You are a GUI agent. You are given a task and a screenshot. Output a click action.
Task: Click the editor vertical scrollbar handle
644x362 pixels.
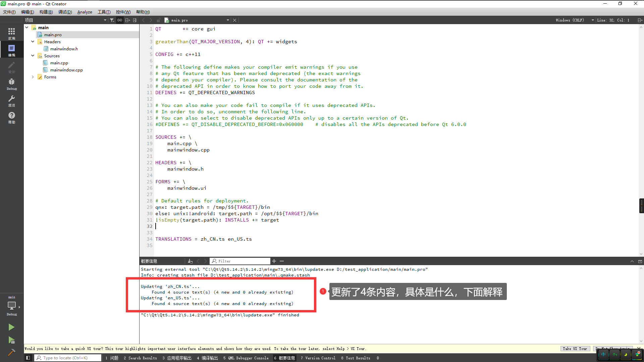[641, 206]
